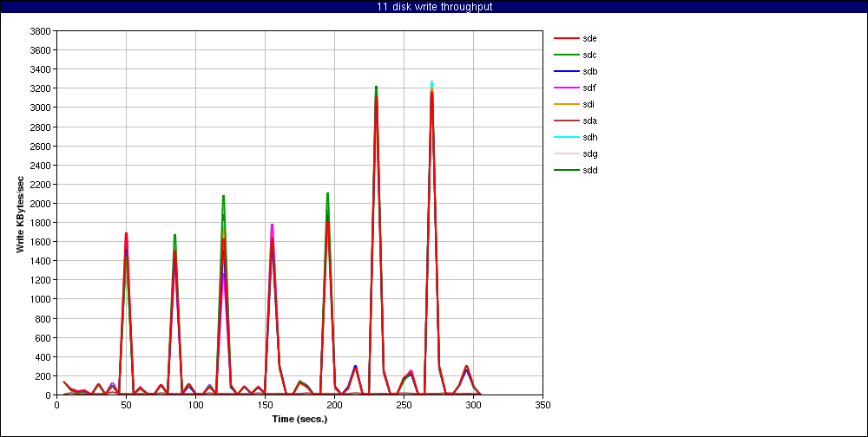
Task: Click the spike peak at 230 seconds
Action: (x=376, y=88)
